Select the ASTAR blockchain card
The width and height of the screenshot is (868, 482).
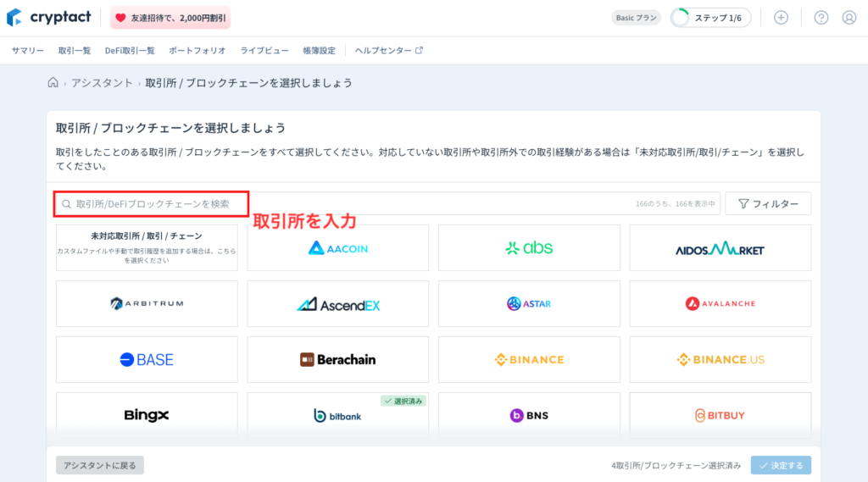point(529,303)
